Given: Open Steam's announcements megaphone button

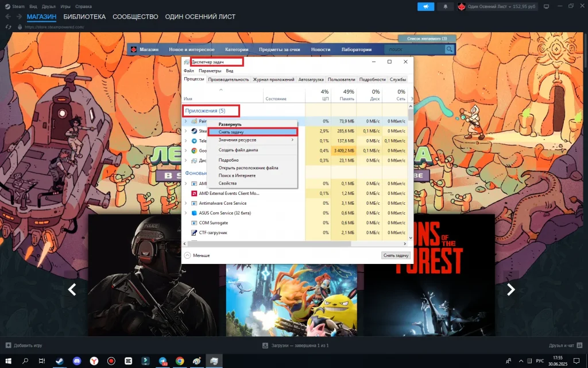Looking at the screenshot, I should tap(425, 6).
